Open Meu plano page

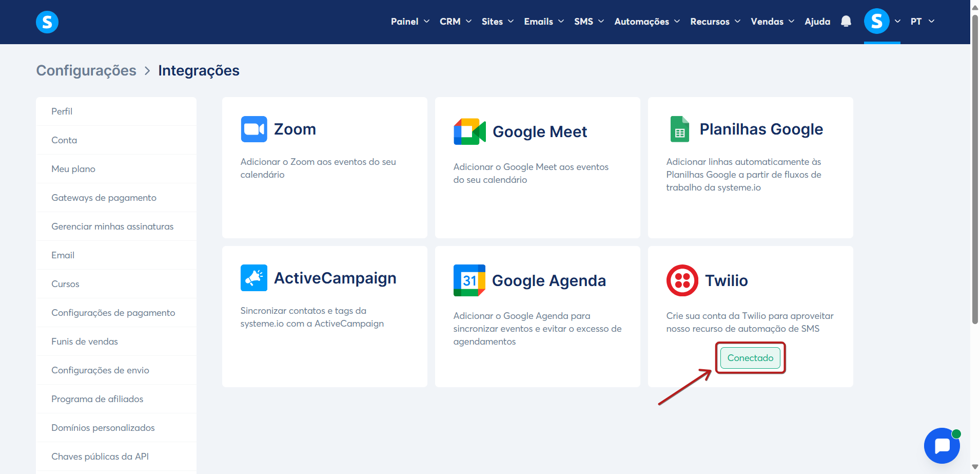(x=116, y=169)
